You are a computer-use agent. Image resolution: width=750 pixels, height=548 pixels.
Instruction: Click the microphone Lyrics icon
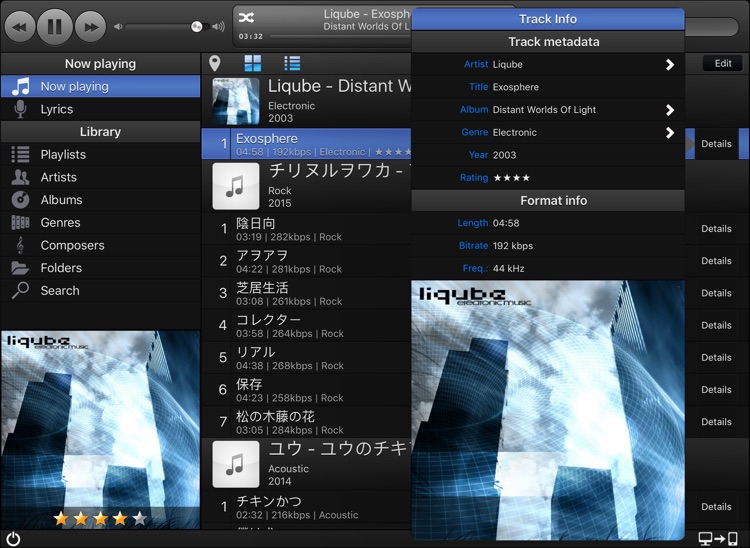tap(20, 109)
